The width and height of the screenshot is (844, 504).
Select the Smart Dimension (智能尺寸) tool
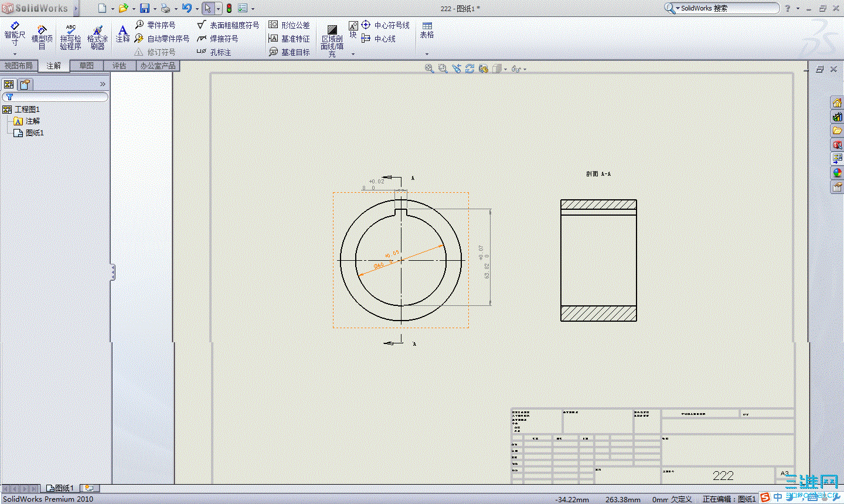pos(15,34)
